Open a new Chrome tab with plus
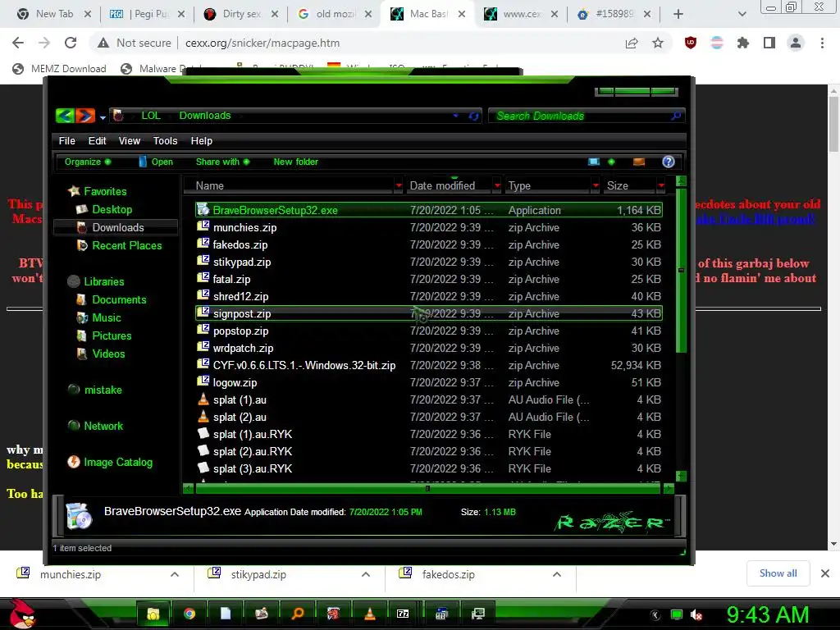This screenshot has width=840, height=630. coord(678,14)
